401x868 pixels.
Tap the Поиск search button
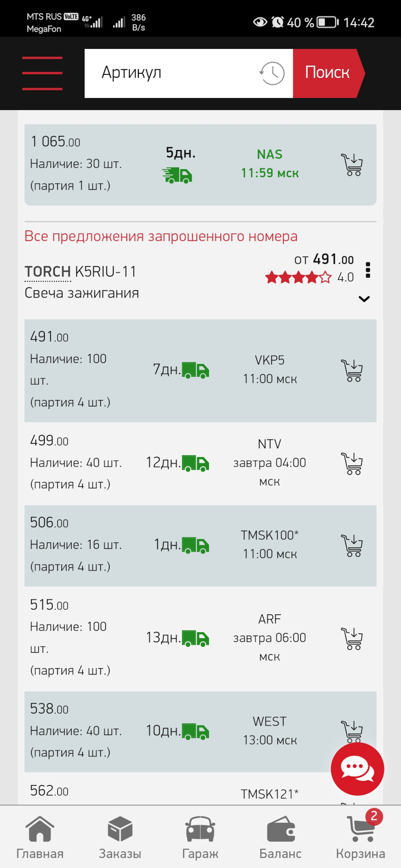click(329, 73)
